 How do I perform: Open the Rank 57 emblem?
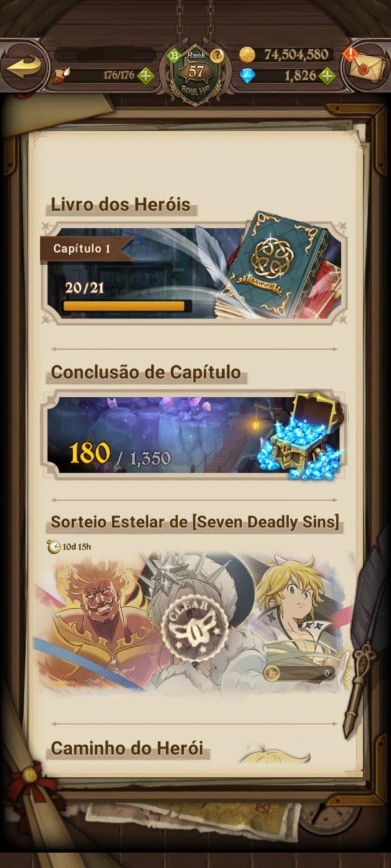[196, 73]
